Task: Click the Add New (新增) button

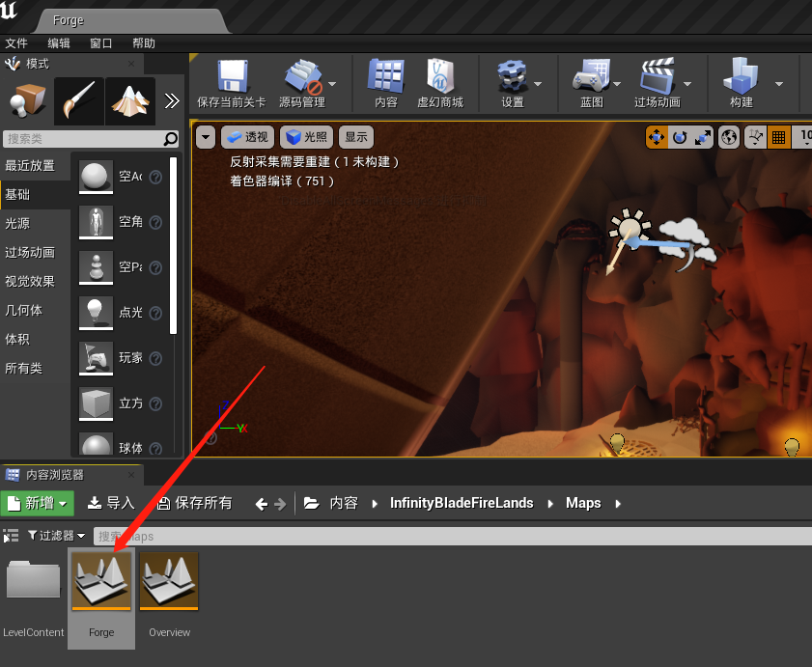Action: click(x=38, y=503)
